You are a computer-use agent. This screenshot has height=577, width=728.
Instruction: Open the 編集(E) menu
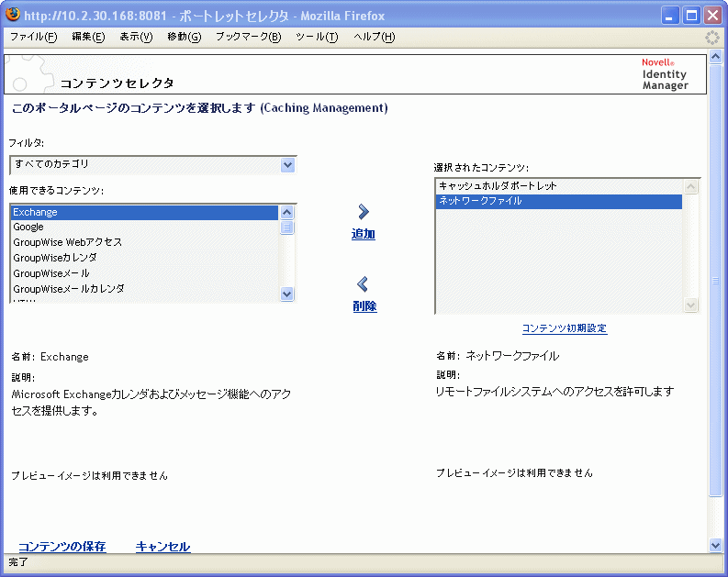tap(88, 37)
